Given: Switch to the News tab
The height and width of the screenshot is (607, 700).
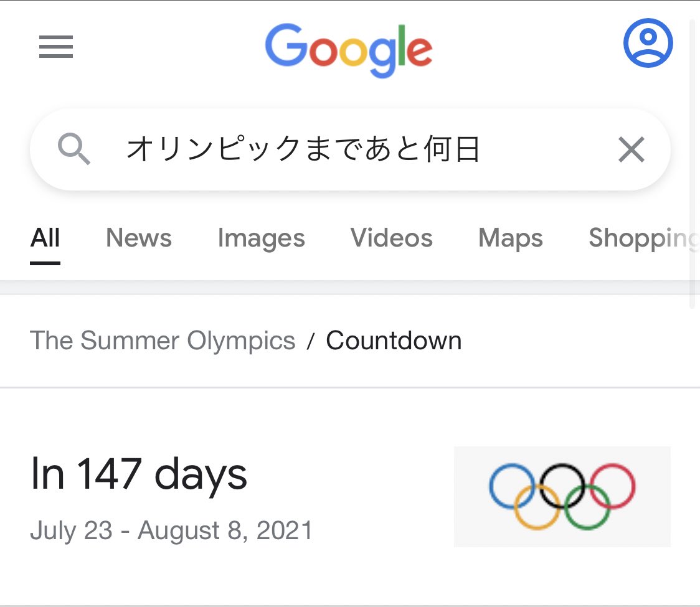Looking at the screenshot, I should (x=138, y=238).
